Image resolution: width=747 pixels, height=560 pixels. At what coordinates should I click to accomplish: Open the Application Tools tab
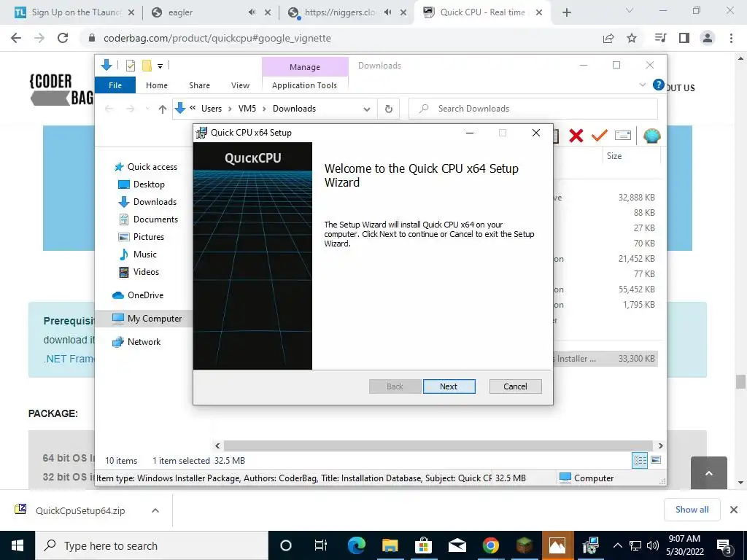[304, 85]
